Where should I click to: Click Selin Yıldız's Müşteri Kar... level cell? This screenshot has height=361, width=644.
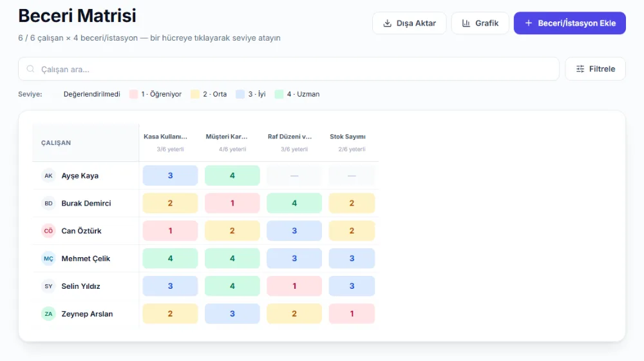point(232,286)
